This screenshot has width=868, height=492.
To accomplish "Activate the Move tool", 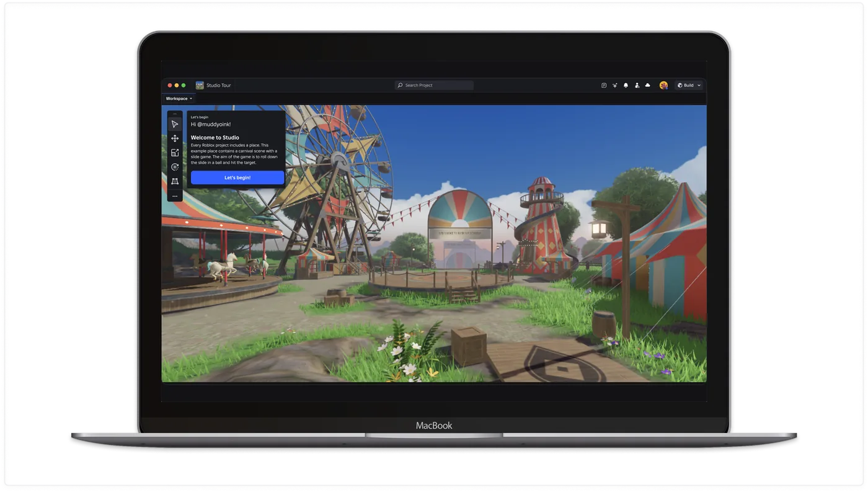I will pos(175,138).
